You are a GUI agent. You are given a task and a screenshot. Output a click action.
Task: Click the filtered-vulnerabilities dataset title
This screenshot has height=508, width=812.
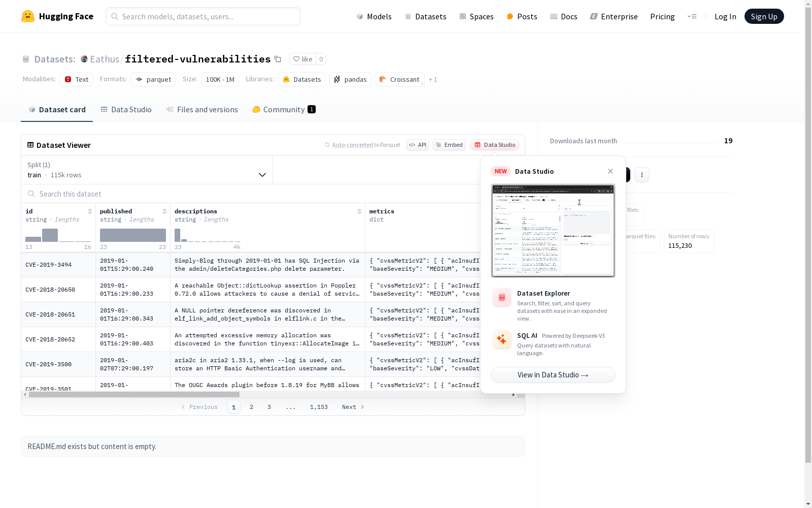pos(198,59)
